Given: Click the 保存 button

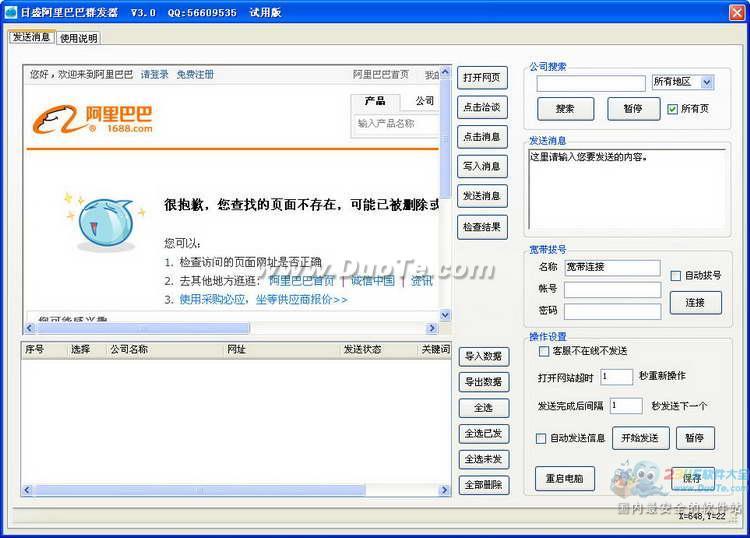Looking at the screenshot, I should click(x=692, y=479).
